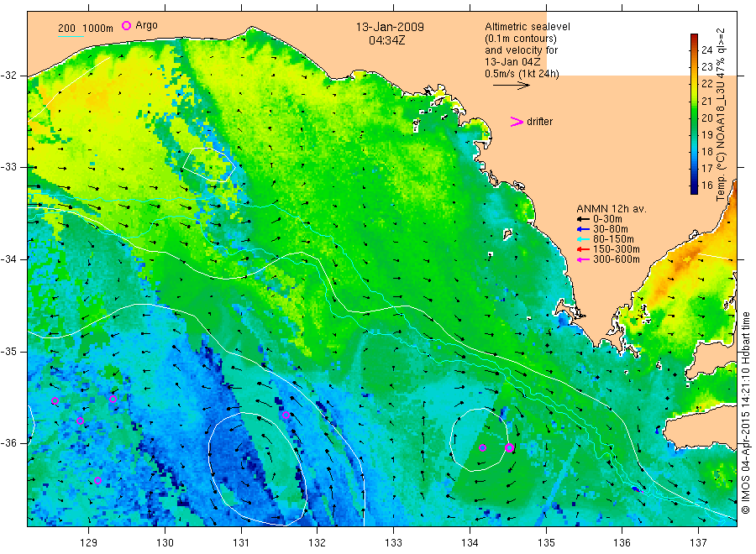Click the '300-600m' depth label

[x=617, y=259]
